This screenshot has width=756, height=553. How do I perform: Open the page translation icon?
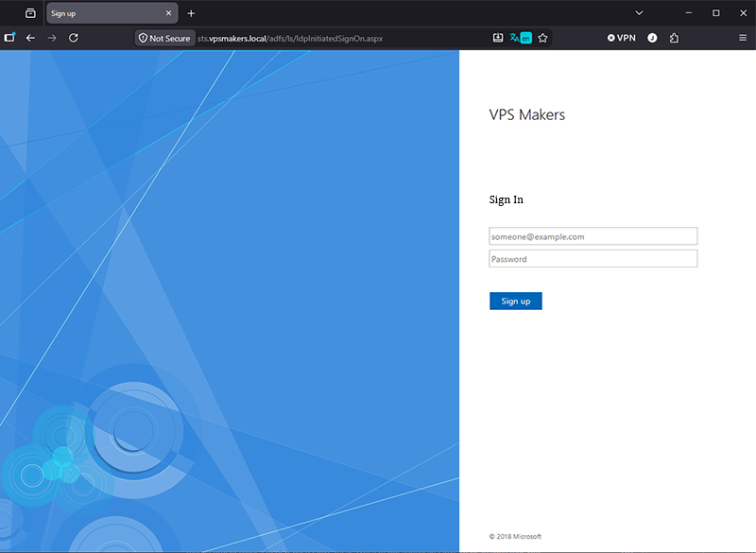(x=521, y=38)
